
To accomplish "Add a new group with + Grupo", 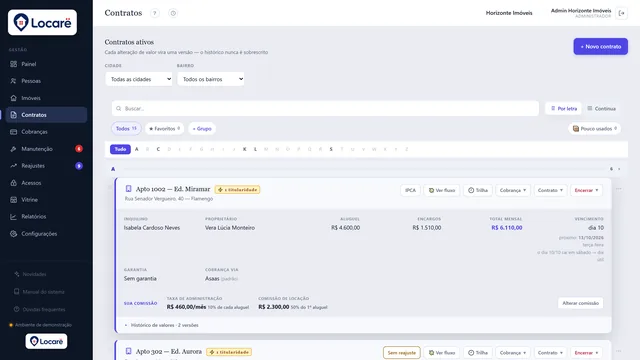I will tap(202, 129).
